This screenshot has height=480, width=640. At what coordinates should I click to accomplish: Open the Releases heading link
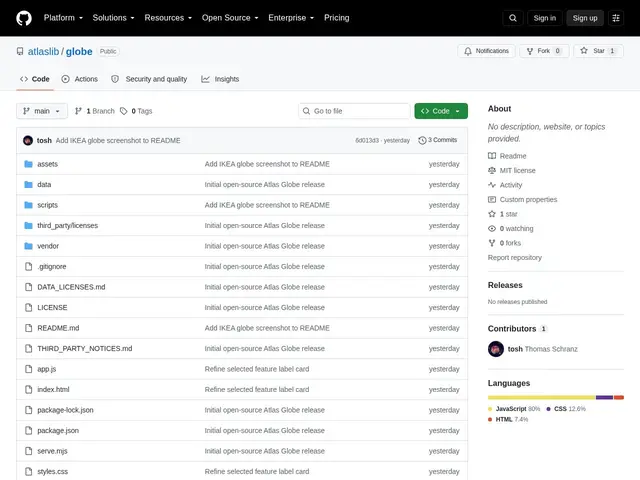(x=505, y=285)
